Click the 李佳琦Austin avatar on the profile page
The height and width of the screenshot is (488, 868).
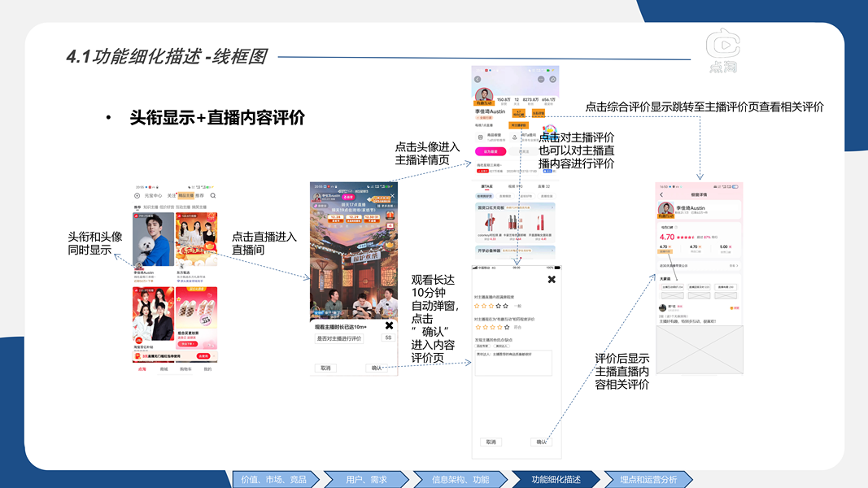[x=484, y=96]
